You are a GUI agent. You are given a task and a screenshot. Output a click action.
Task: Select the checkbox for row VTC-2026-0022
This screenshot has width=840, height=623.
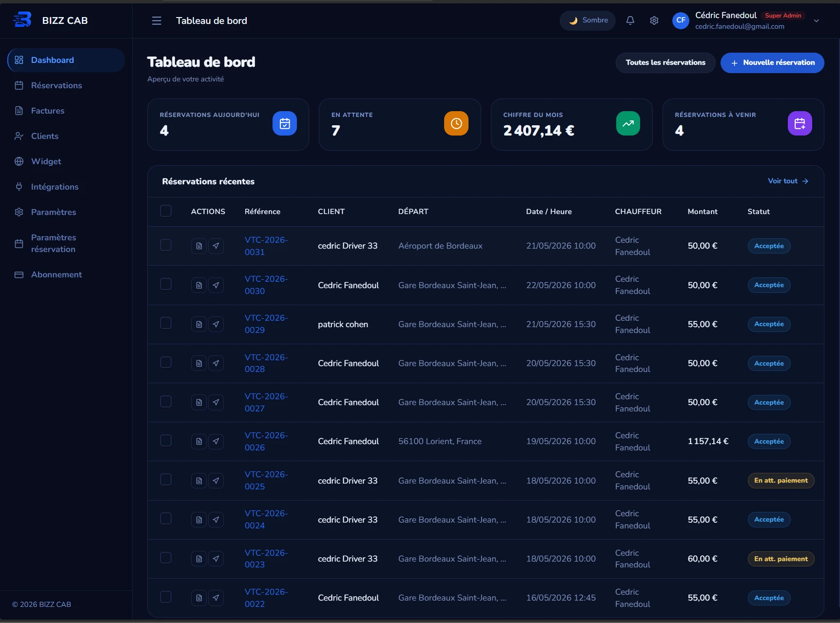(166, 597)
